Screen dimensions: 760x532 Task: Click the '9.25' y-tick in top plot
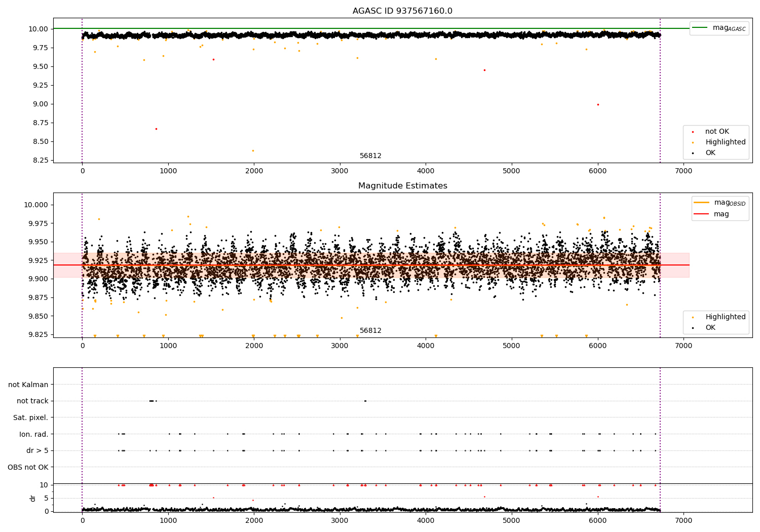pyautogui.click(x=40, y=86)
